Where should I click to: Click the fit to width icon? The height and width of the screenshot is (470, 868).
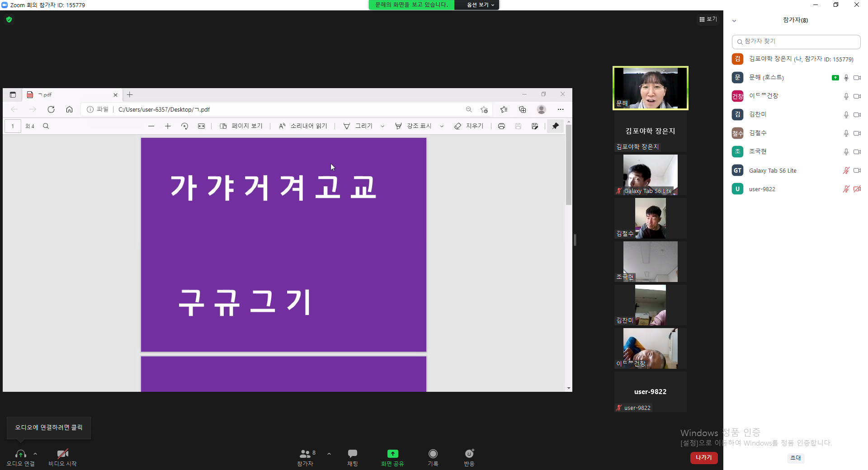(x=201, y=126)
